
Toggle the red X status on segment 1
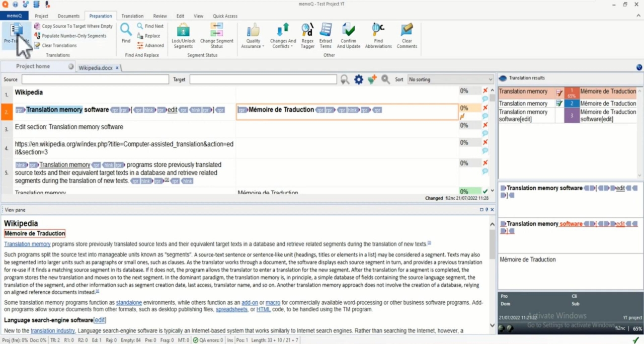(x=485, y=91)
